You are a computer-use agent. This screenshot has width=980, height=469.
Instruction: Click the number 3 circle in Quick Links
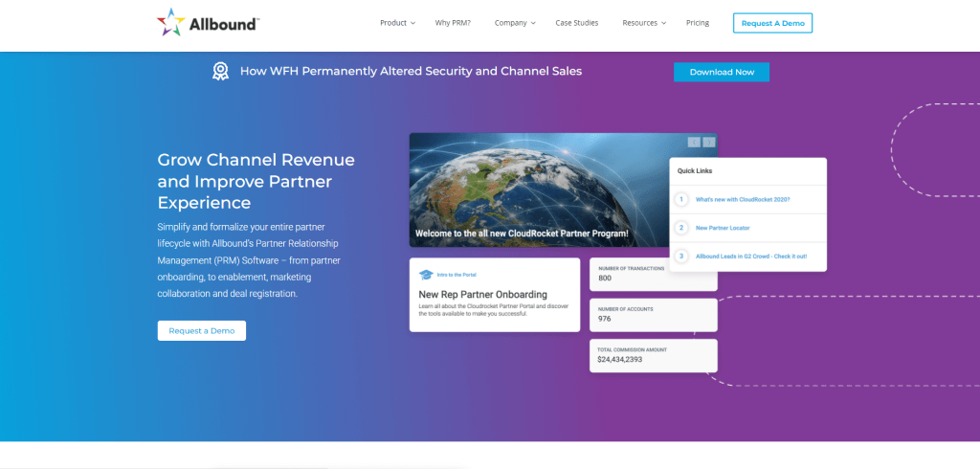tap(681, 257)
